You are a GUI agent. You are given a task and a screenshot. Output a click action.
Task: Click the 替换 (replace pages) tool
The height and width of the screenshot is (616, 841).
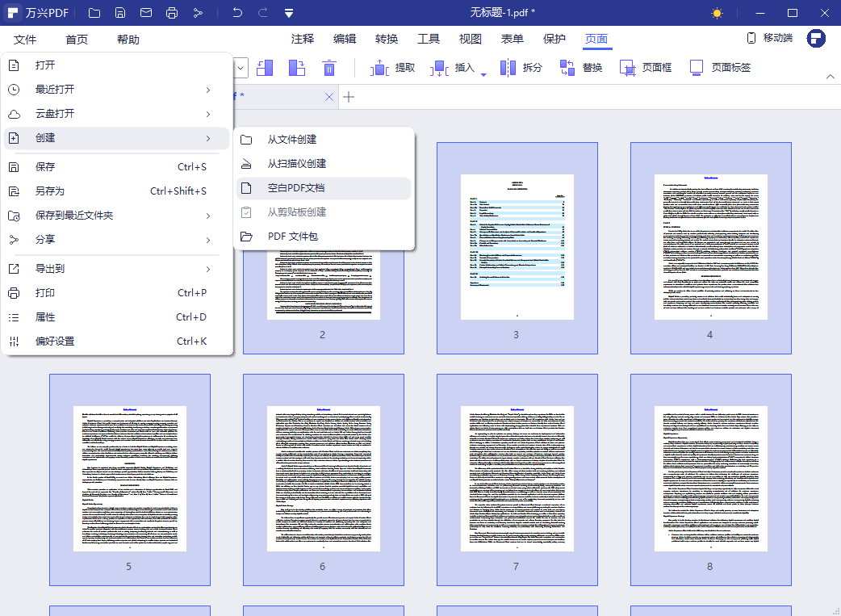(x=581, y=68)
